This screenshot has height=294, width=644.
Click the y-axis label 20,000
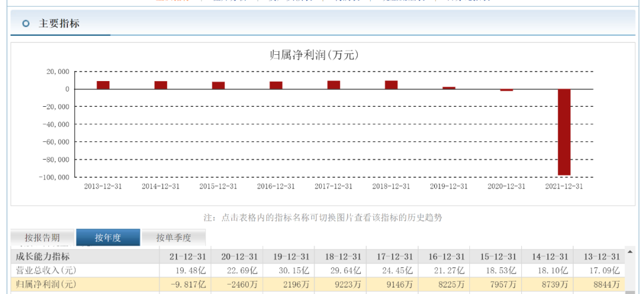click(x=58, y=72)
